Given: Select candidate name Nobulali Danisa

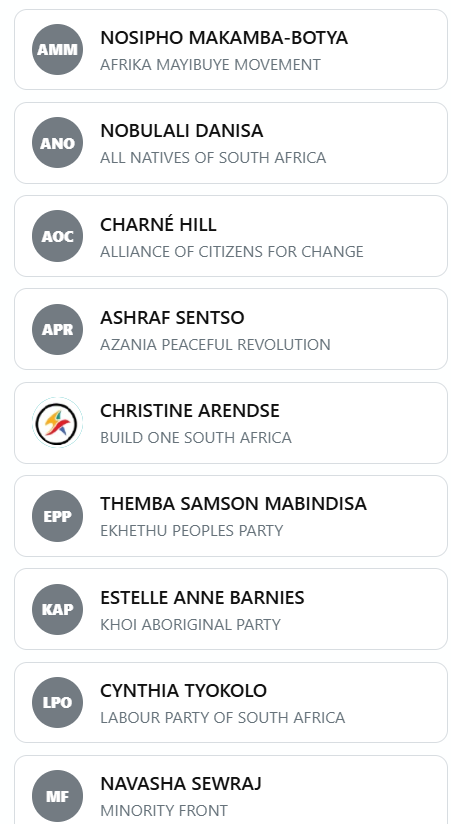Looking at the screenshot, I should coord(181,131).
